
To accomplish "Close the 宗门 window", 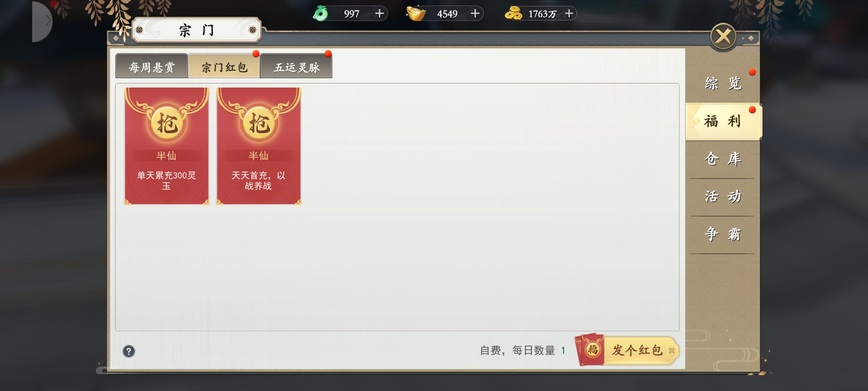I will click(x=723, y=37).
